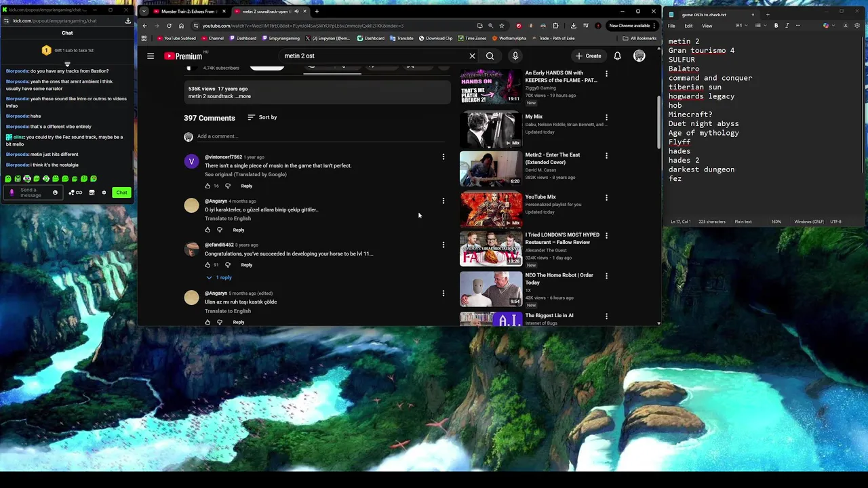Open Kick chat settings gear

pos(104,192)
